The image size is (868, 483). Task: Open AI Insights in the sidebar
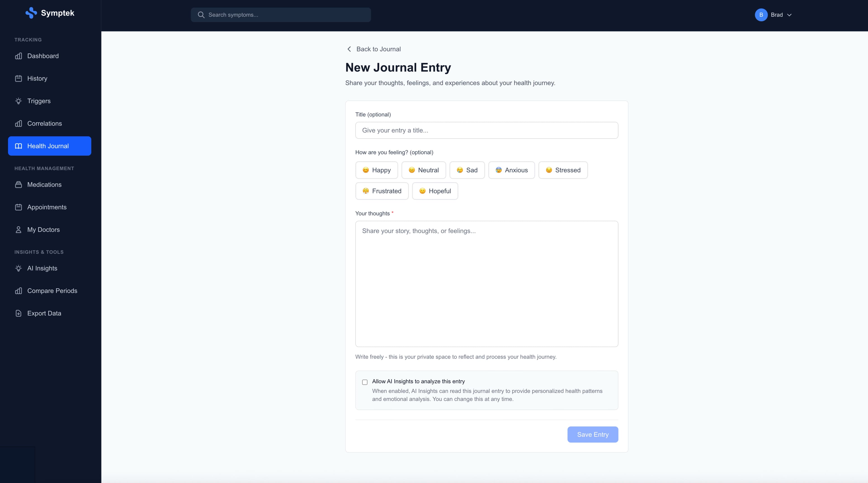point(42,269)
